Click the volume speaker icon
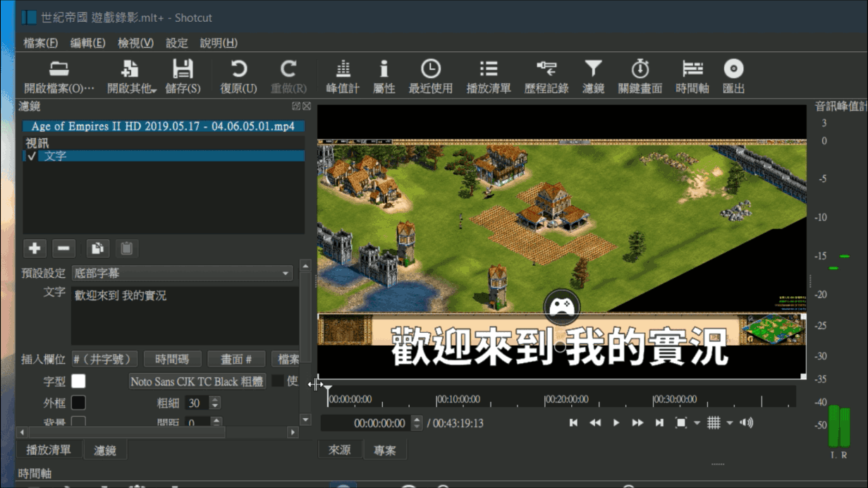Image resolution: width=868 pixels, height=488 pixels. click(x=747, y=422)
